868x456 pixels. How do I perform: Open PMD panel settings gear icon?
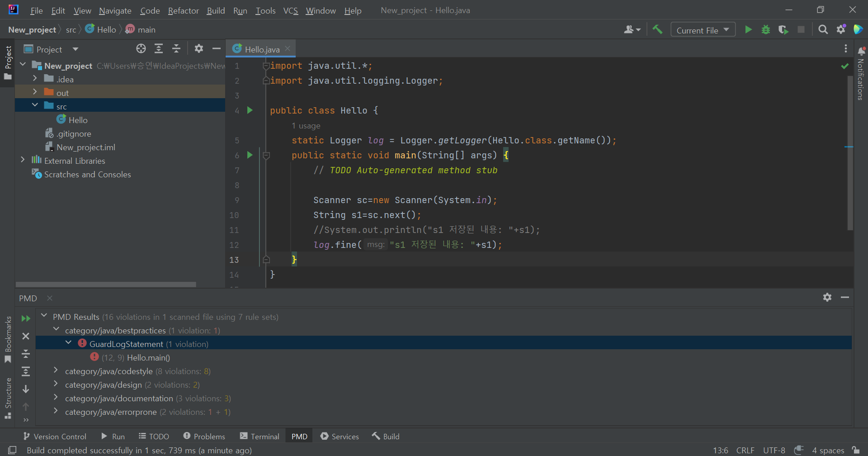pyautogui.click(x=827, y=297)
